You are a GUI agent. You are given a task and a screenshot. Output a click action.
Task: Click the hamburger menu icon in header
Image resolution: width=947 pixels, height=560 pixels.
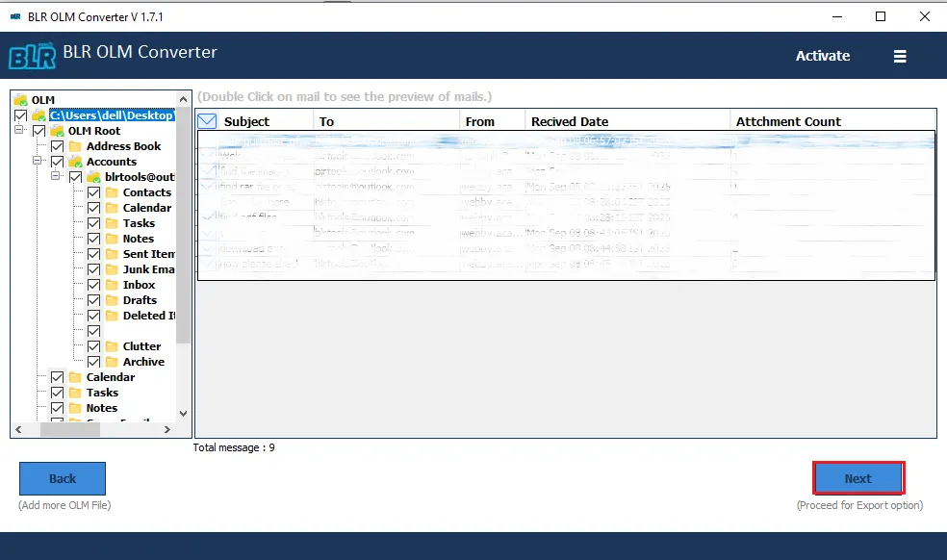pos(900,57)
